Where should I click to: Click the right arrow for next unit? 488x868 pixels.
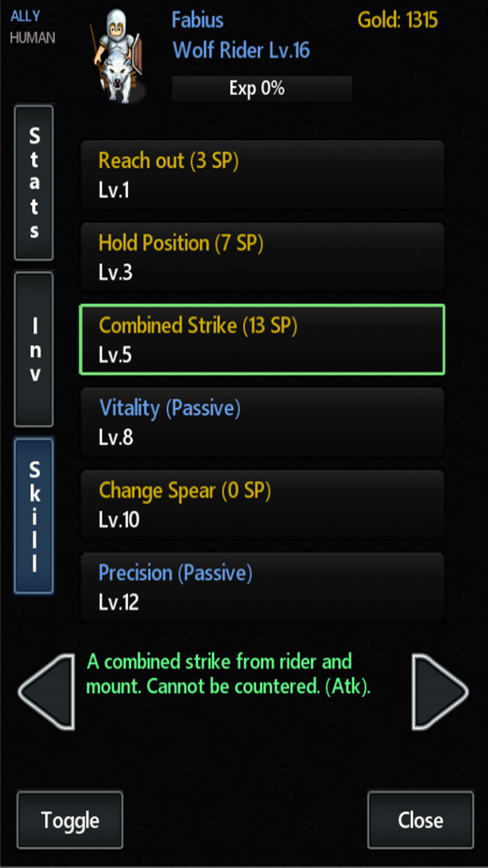[439, 691]
